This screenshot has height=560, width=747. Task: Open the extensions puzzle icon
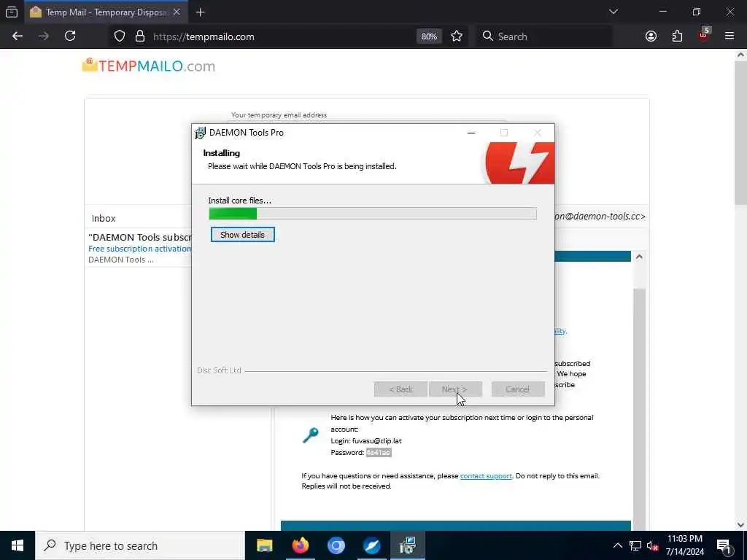tap(677, 36)
